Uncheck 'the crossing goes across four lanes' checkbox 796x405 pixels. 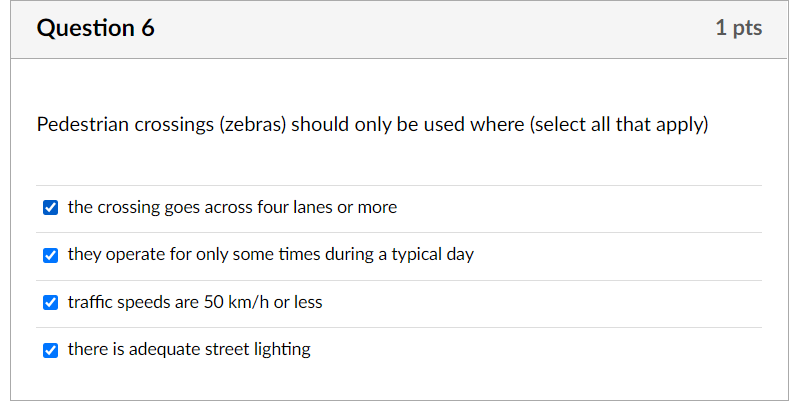pos(51,208)
